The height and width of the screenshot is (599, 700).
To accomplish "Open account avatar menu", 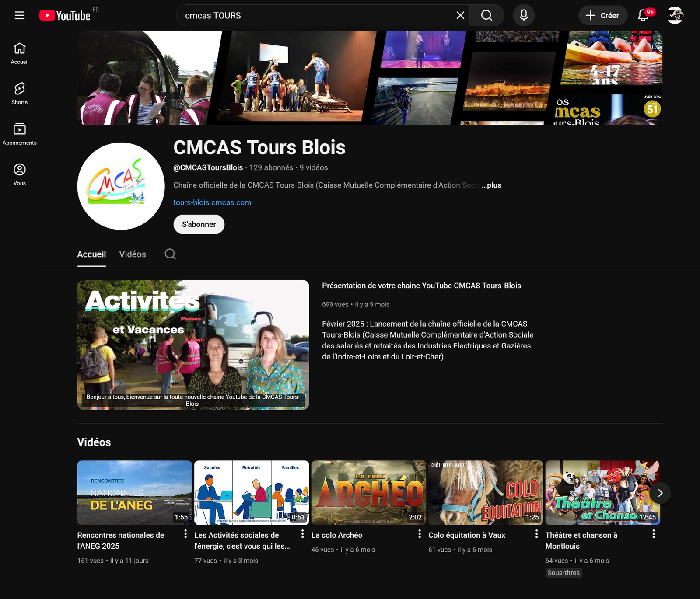I will tap(675, 15).
